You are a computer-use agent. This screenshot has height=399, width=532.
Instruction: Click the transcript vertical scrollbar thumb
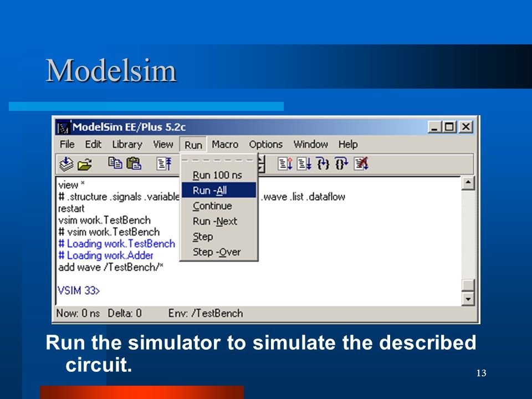[x=468, y=285]
